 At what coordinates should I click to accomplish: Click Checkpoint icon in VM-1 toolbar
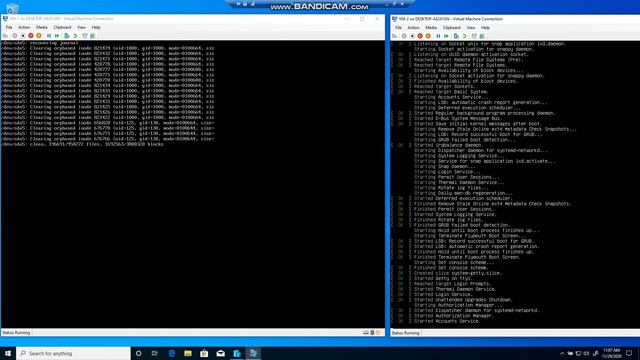tap(67, 36)
